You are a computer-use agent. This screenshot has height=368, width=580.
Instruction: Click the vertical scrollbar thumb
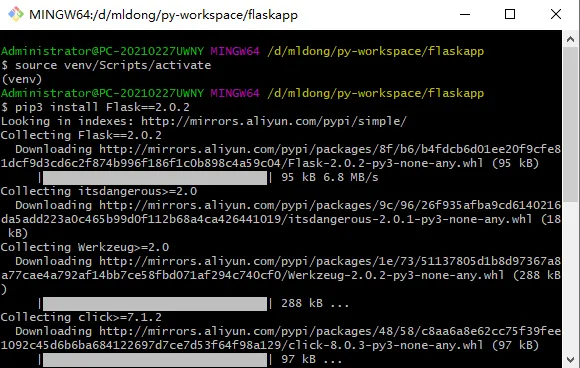tap(570, 124)
